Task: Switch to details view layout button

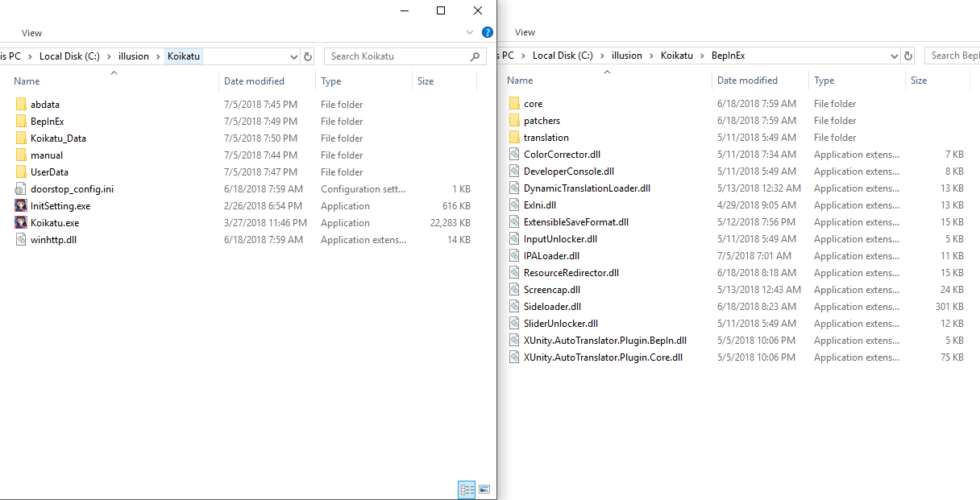Action: click(x=467, y=489)
